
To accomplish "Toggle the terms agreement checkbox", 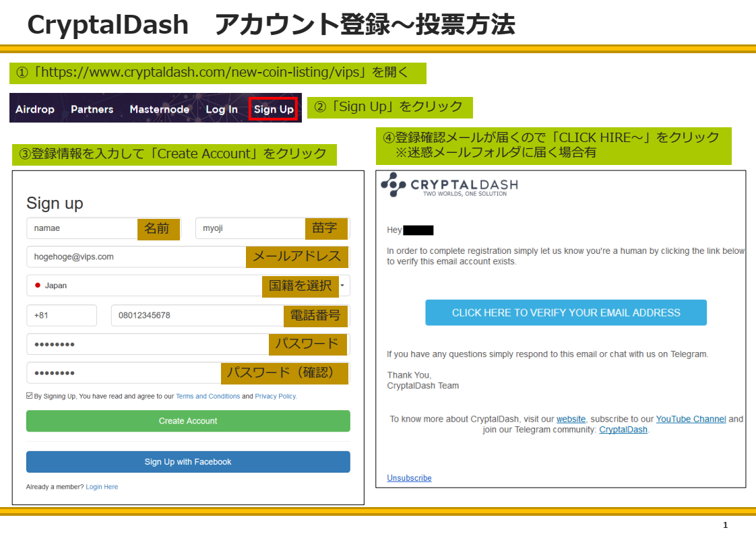I will (30, 396).
